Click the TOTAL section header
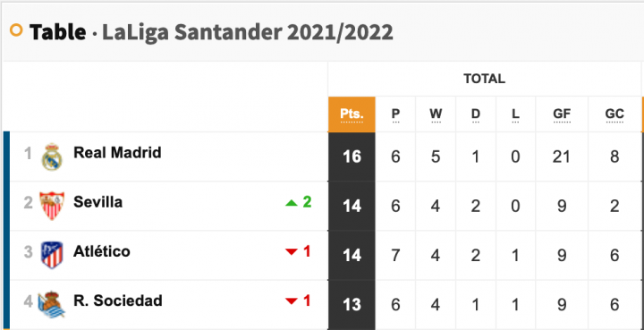The image size is (644, 330). pos(484,79)
